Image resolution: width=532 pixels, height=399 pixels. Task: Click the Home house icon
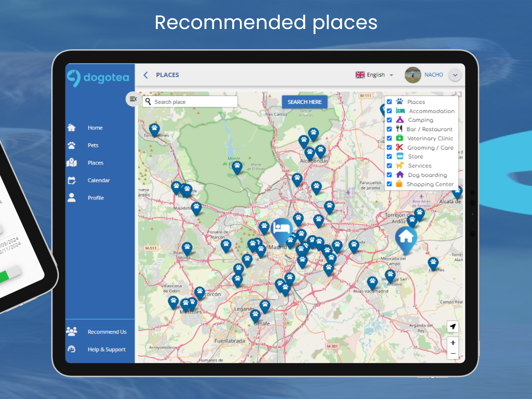72,127
